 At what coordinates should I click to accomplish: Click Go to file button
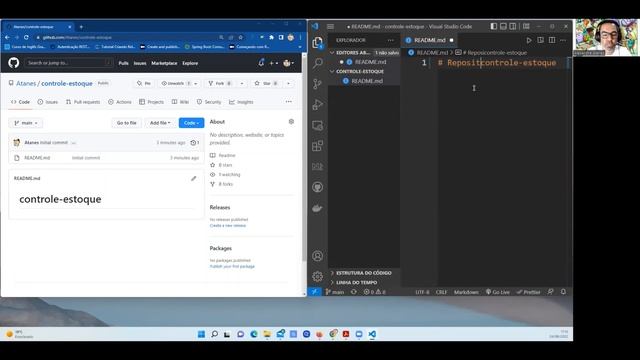coord(127,123)
